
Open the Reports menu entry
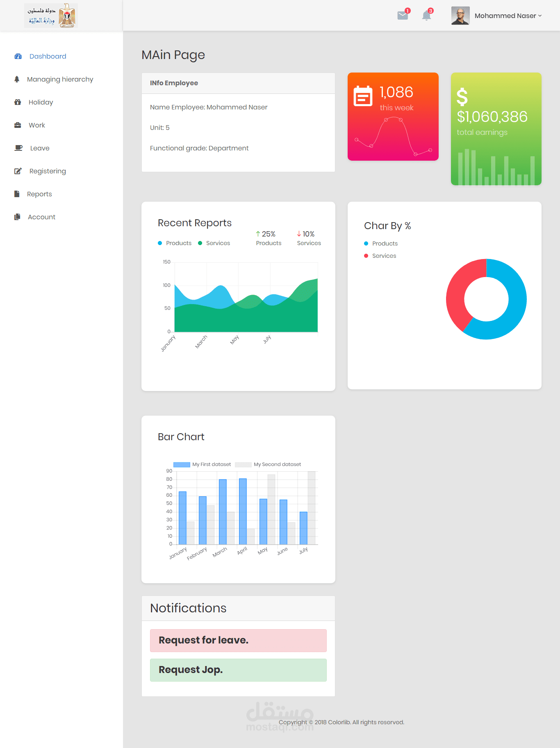[39, 194]
